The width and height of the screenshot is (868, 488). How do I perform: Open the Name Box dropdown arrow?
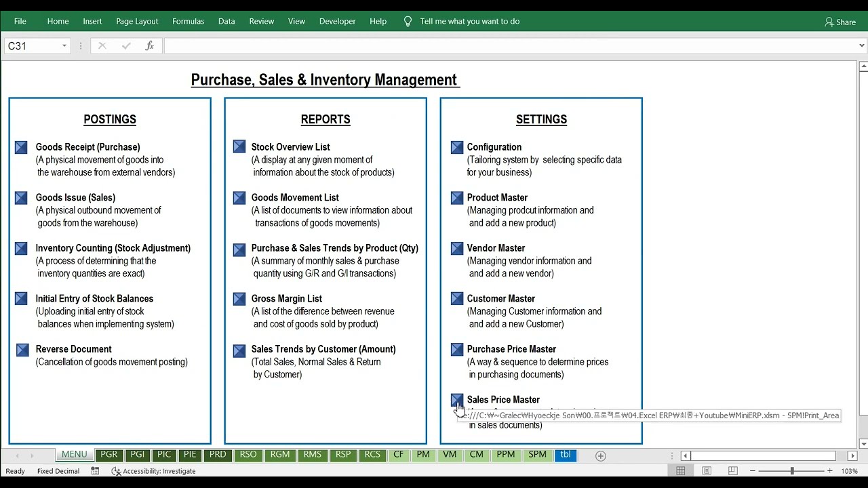pos(64,46)
